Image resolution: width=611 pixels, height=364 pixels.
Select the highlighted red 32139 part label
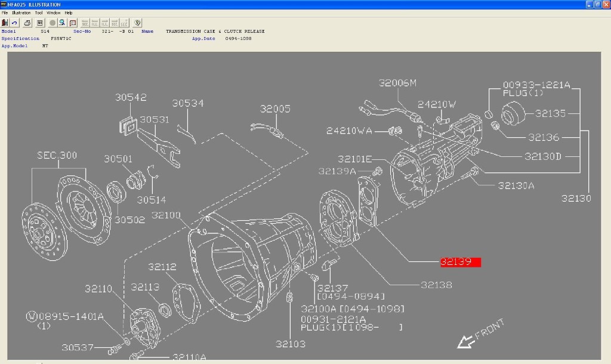(460, 262)
